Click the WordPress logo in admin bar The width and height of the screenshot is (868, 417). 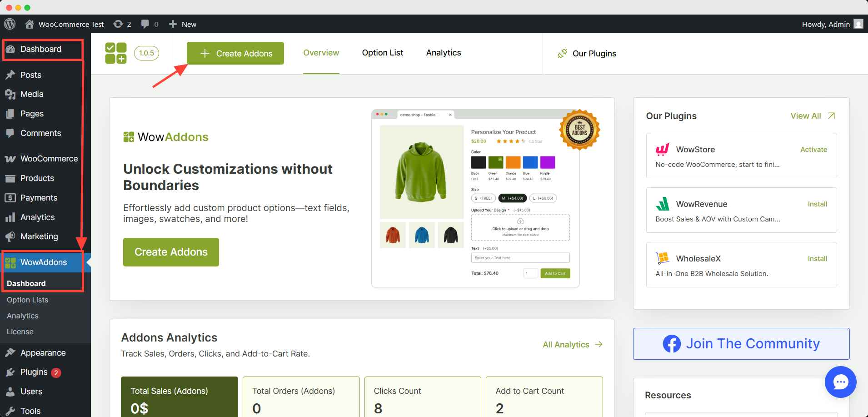pos(10,24)
